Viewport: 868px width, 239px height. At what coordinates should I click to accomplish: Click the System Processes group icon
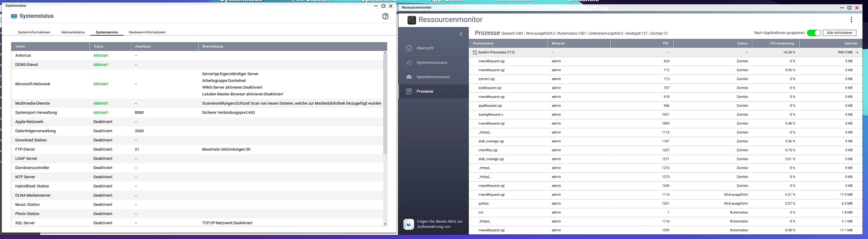[x=475, y=52]
